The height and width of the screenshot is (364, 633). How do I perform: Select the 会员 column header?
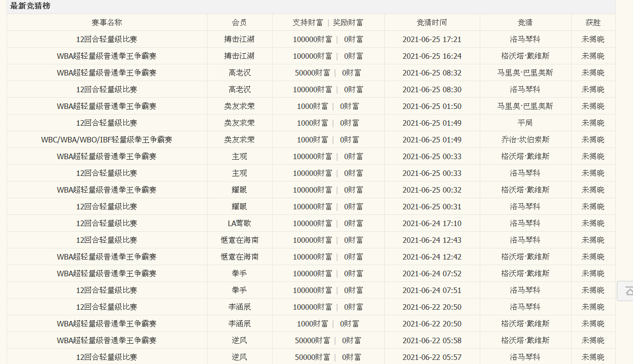click(x=240, y=22)
